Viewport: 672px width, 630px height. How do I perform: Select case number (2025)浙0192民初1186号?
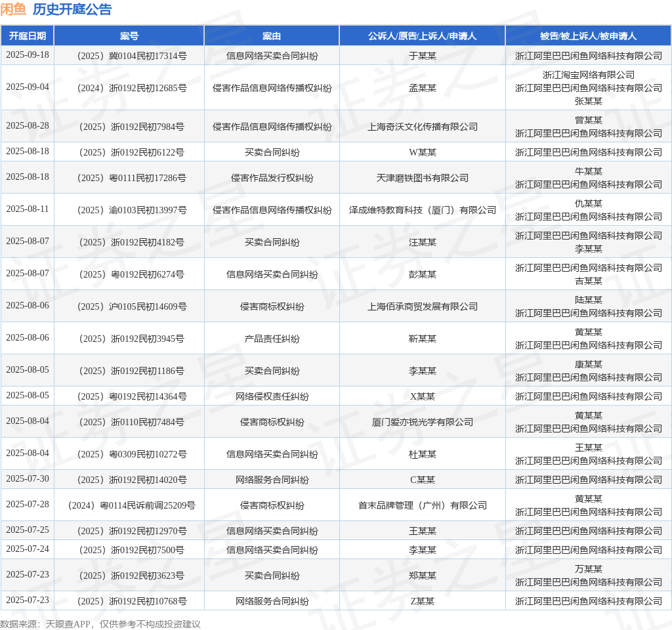pyautogui.click(x=132, y=371)
